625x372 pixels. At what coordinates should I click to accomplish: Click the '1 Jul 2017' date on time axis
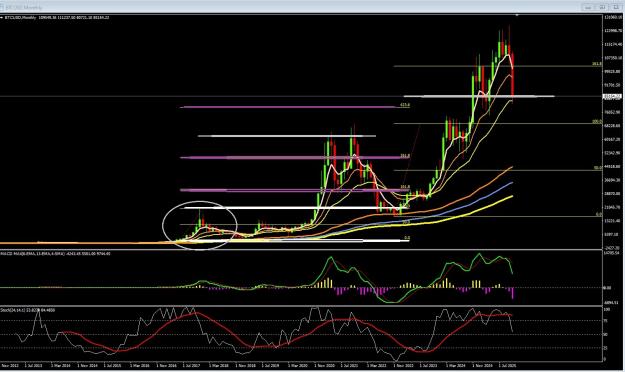tap(192, 365)
